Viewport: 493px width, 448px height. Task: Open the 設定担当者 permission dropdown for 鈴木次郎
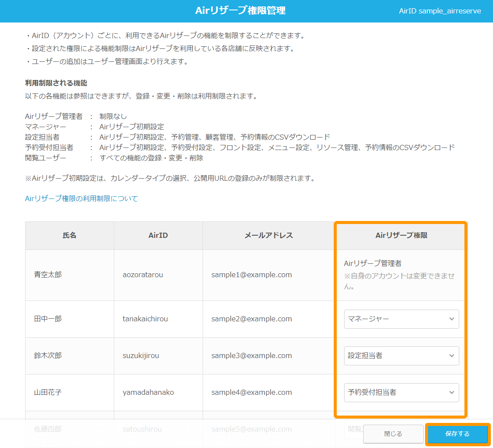(401, 355)
